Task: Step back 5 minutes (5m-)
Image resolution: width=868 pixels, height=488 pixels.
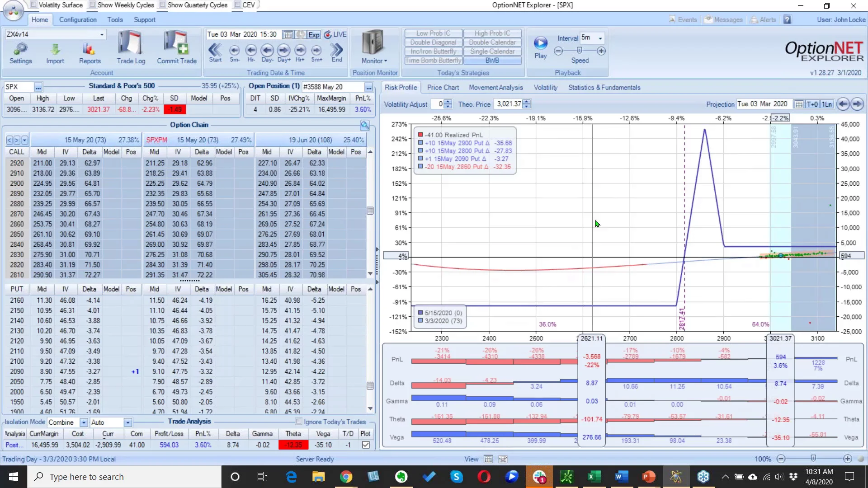Action: [234, 52]
